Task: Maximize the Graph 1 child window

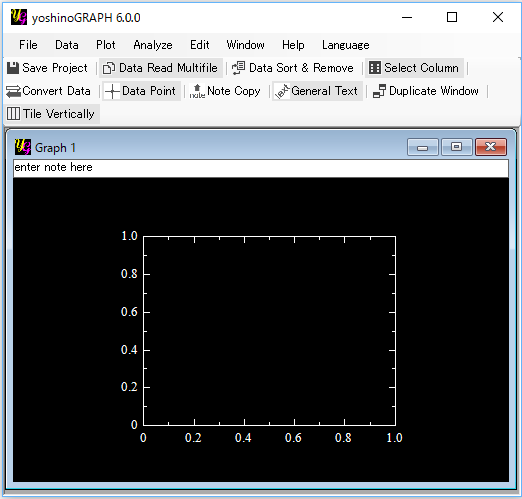Action: pos(457,147)
